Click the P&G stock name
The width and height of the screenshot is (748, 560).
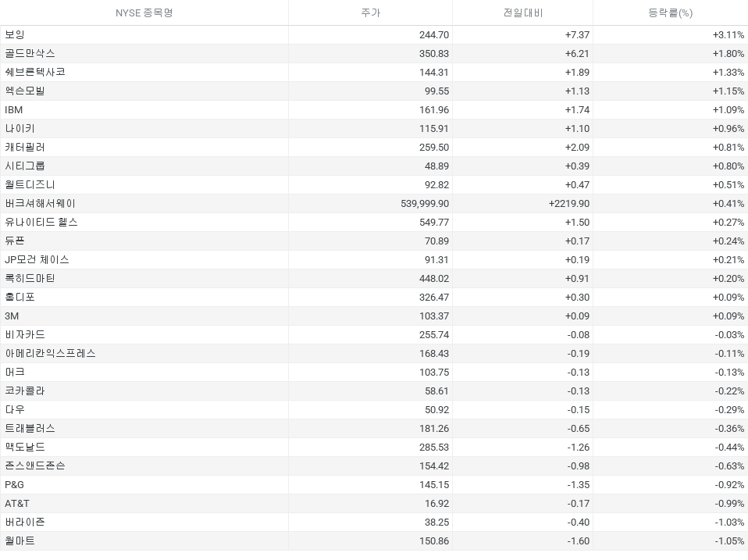click(14, 484)
